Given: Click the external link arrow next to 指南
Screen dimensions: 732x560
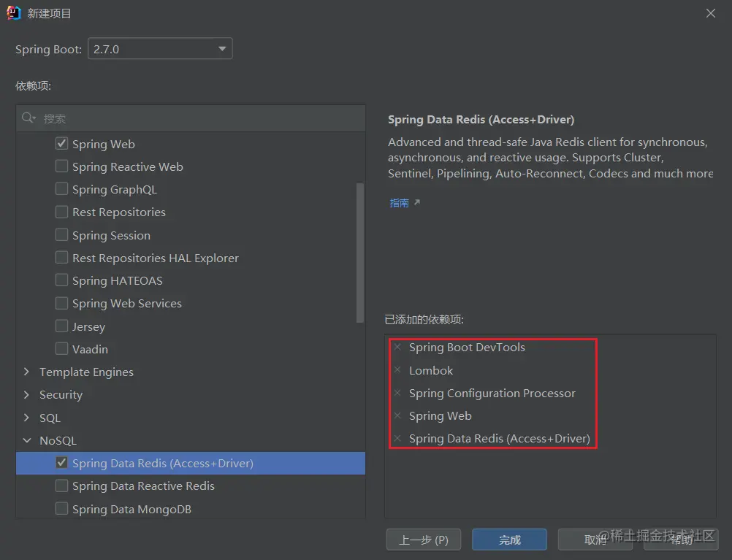Looking at the screenshot, I should pyautogui.click(x=417, y=202).
